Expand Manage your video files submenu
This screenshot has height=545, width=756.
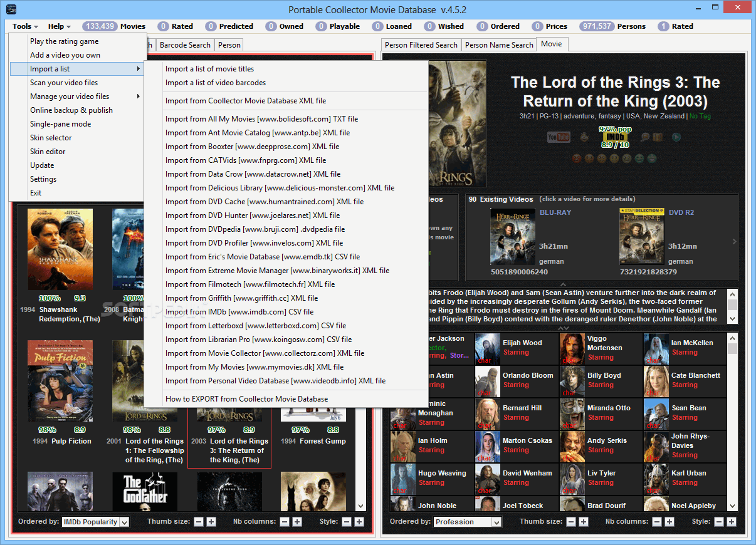(78, 96)
